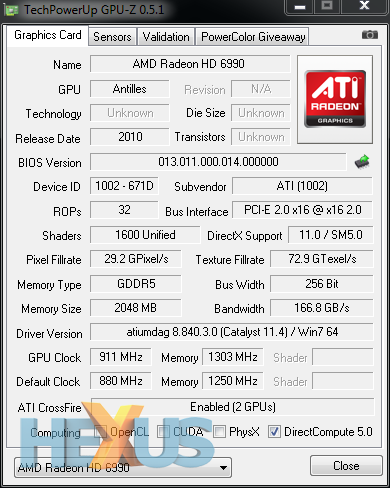The width and height of the screenshot is (390, 488).
Task: Click the ATI CrossFire field Enabled (2 GPUs)
Action: point(233,407)
